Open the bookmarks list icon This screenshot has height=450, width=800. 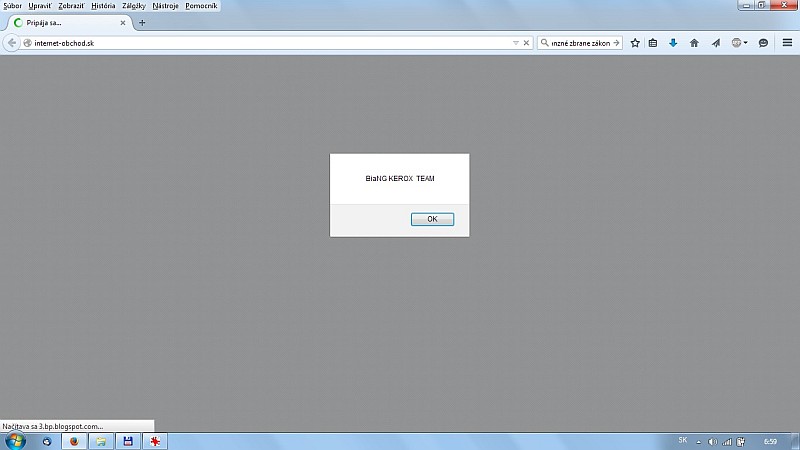click(653, 43)
